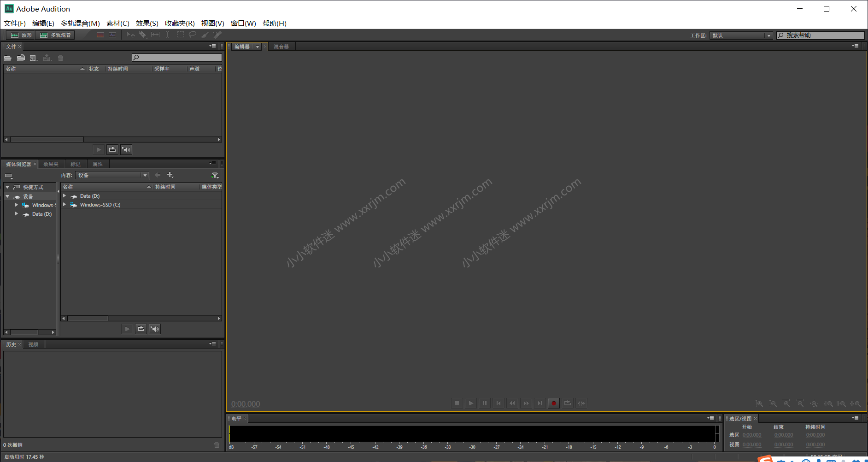Click the Play transport button
Viewport: 868px width, 462px height.
point(471,403)
